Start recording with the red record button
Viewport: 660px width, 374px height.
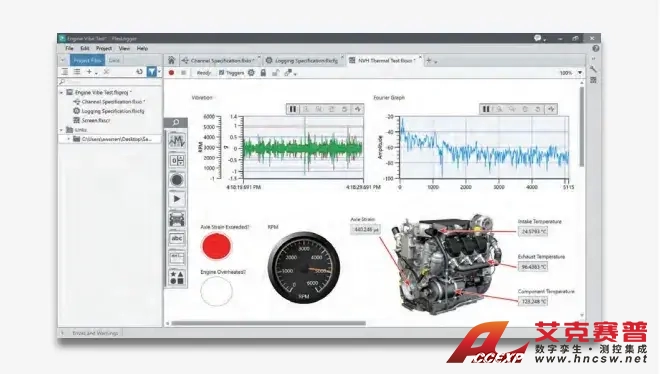tap(171, 73)
